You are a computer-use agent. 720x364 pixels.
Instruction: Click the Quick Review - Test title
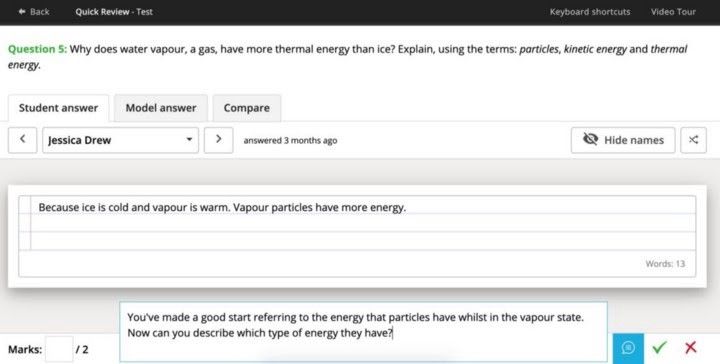tap(114, 12)
